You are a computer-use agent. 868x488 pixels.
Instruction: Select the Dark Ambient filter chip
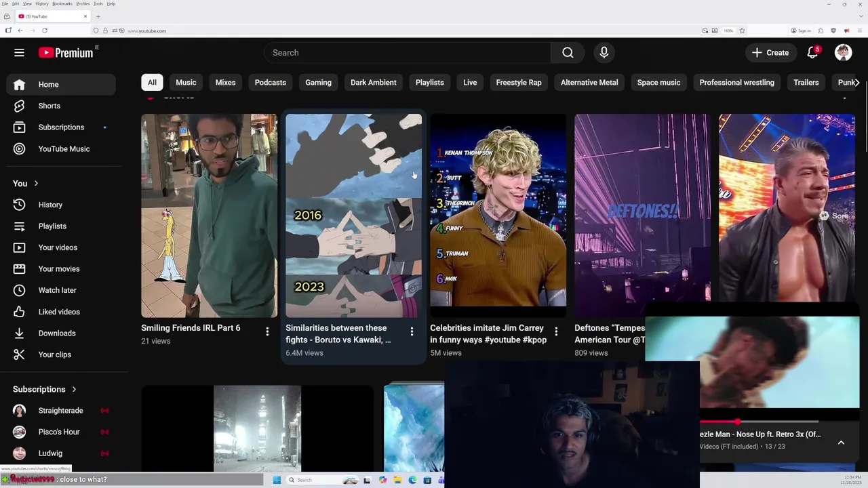(x=374, y=83)
